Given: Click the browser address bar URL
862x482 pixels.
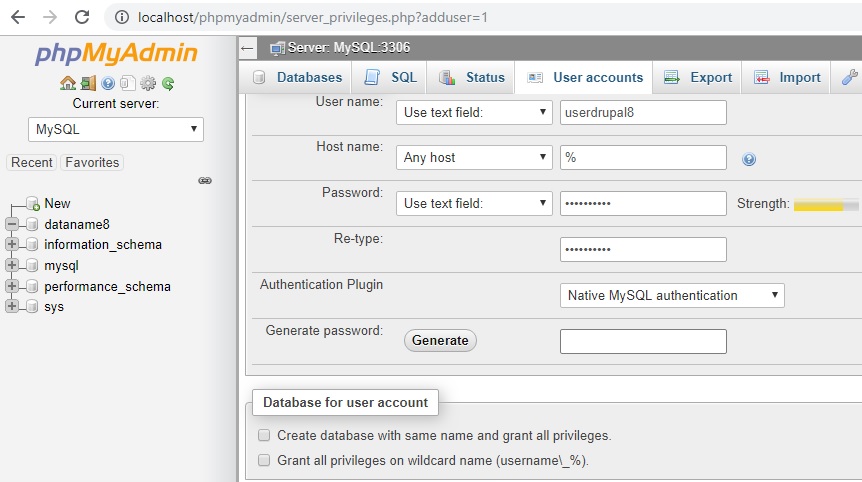Looking at the screenshot, I should coord(313,18).
